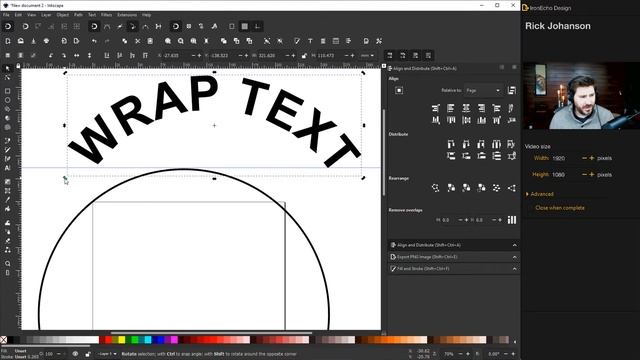The width and height of the screenshot is (640, 360).
Task: Decrease the Height value in recording panel
Action: (x=584, y=174)
